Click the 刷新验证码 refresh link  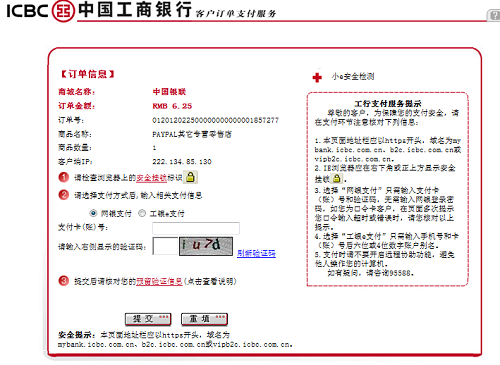click(x=256, y=253)
